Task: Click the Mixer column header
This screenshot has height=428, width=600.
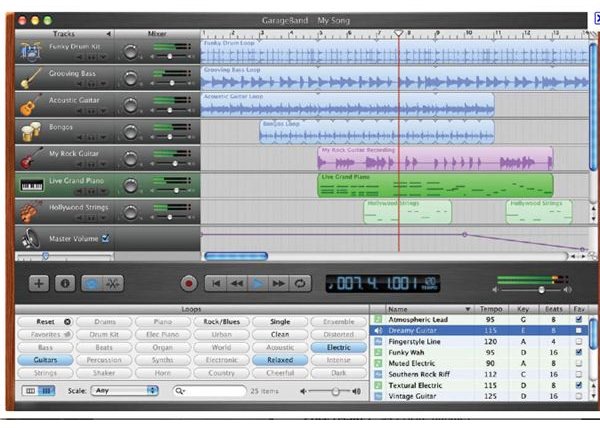Action: (x=157, y=34)
